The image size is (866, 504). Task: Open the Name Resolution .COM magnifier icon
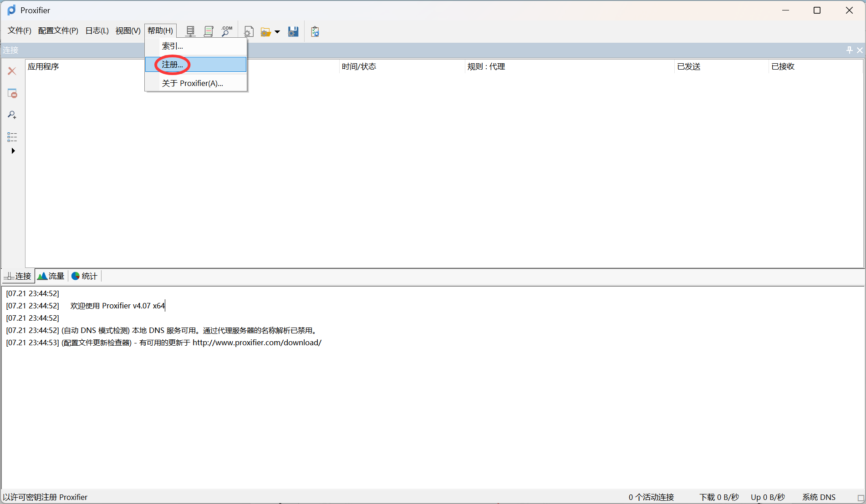[227, 31]
